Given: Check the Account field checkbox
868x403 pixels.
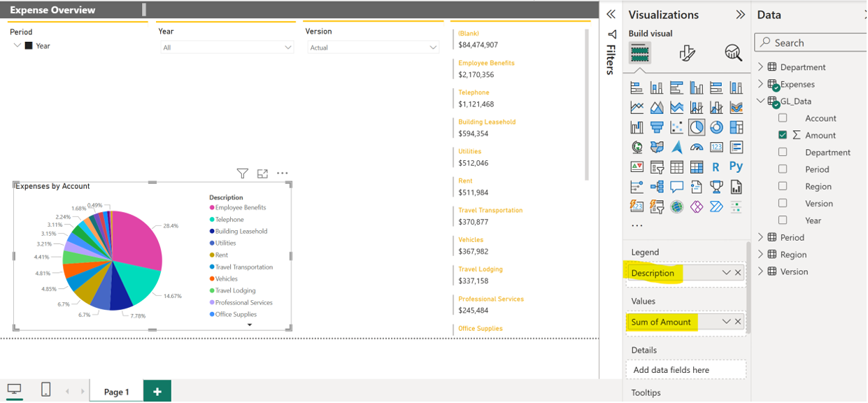Looking at the screenshot, I should 783,118.
